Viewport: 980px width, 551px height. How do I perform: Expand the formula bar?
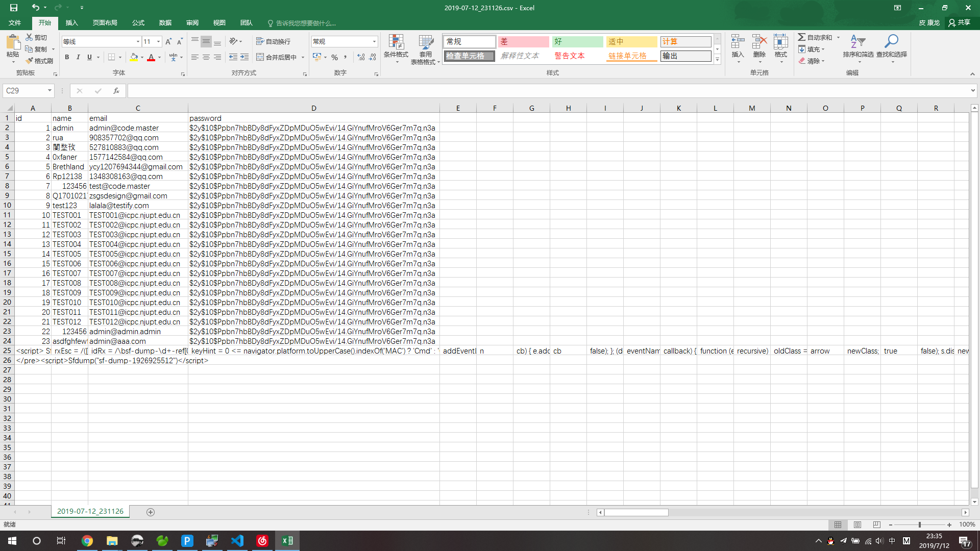[973, 91]
